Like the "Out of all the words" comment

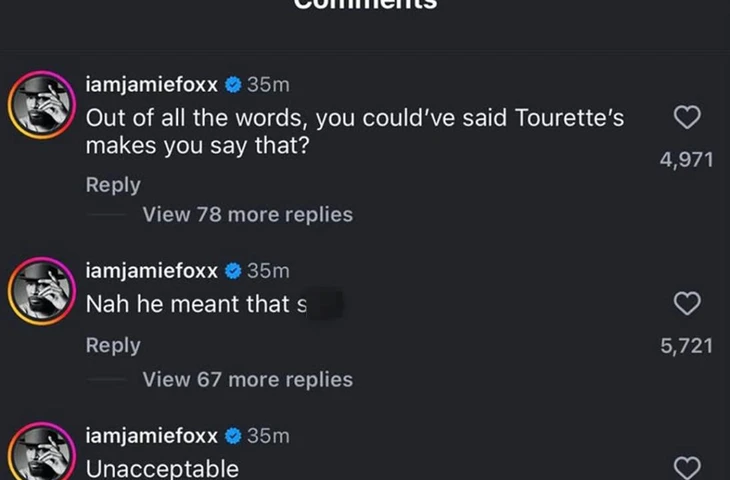[x=686, y=118]
